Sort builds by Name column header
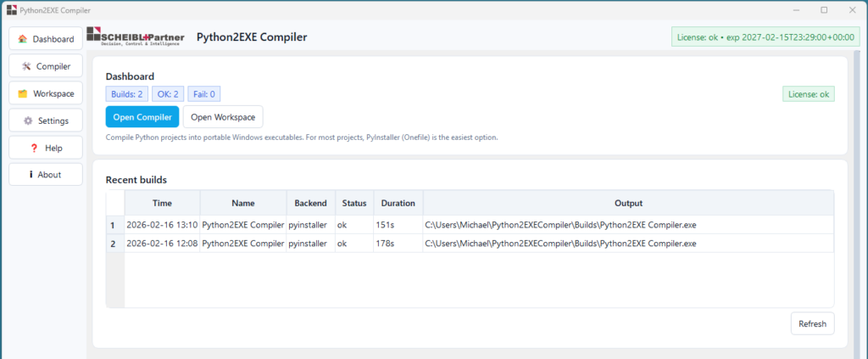This screenshot has width=868, height=359. pos(243,203)
